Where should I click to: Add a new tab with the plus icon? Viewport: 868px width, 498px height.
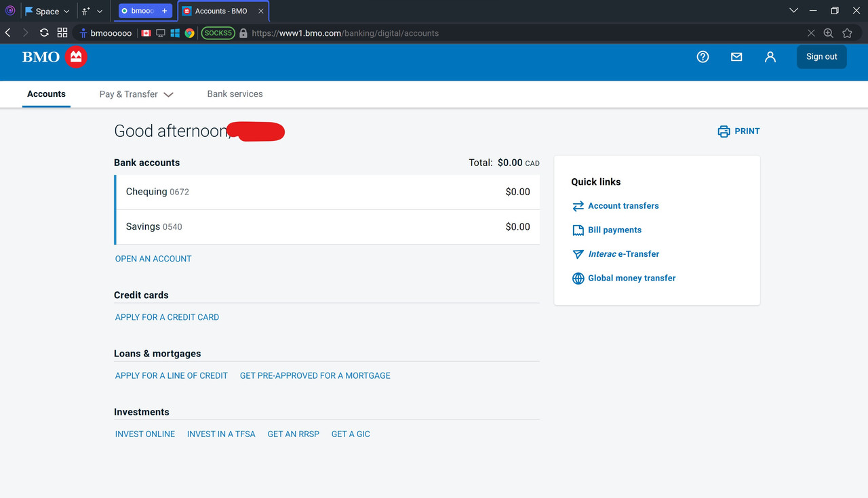[x=164, y=11]
